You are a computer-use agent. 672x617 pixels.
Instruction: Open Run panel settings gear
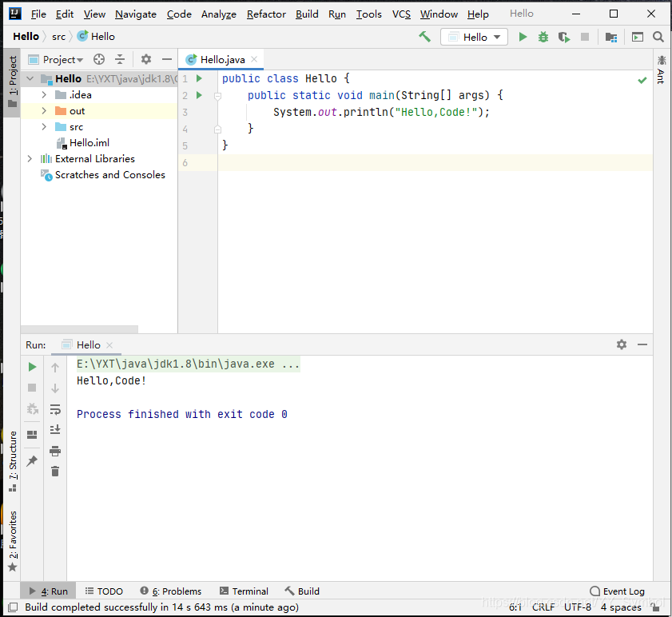tap(622, 344)
